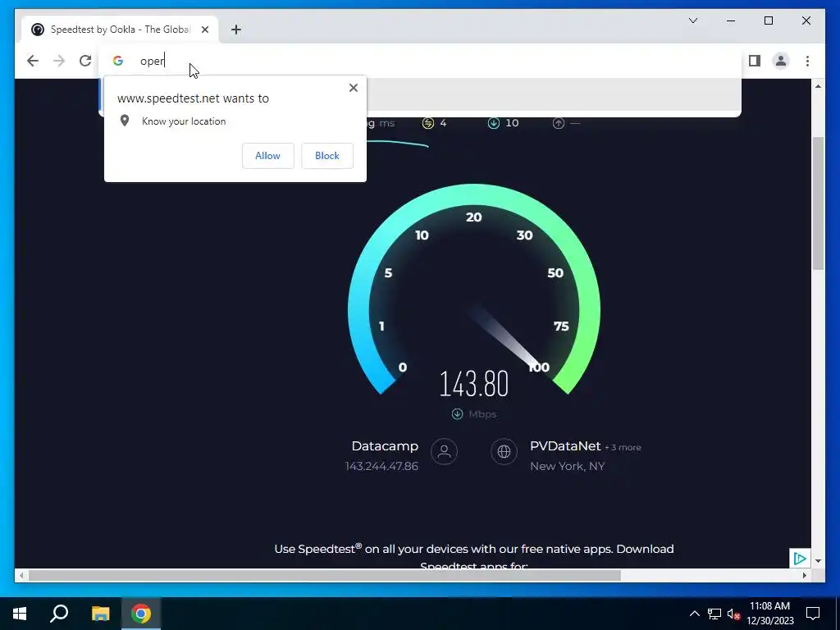Focus the address bar showing "oper"
Screen dimensions: 840x630
419,61
